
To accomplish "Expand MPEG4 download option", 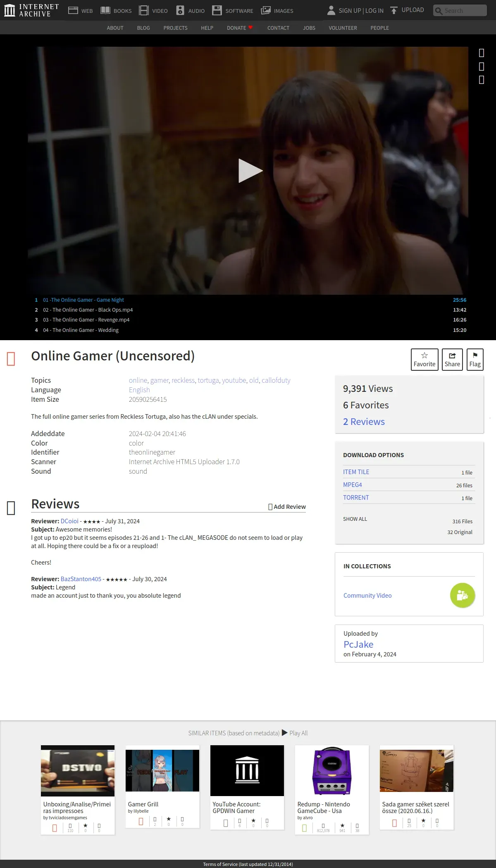I will pos(353,485).
